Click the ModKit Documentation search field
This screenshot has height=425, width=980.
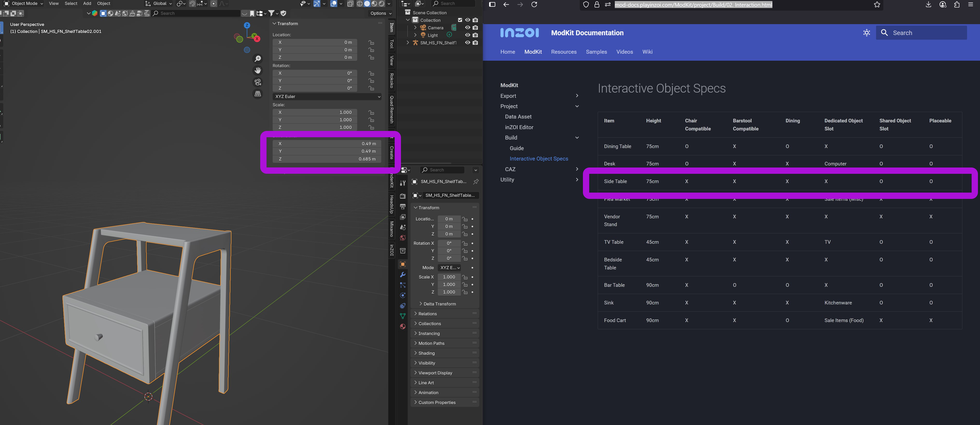point(921,33)
